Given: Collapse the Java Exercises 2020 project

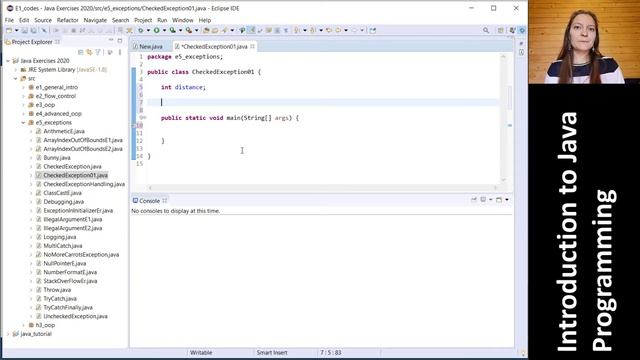Looking at the screenshot, I should click(8, 61).
